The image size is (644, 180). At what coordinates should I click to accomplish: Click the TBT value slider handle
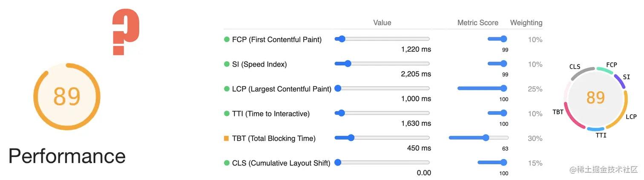pos(351,138)
